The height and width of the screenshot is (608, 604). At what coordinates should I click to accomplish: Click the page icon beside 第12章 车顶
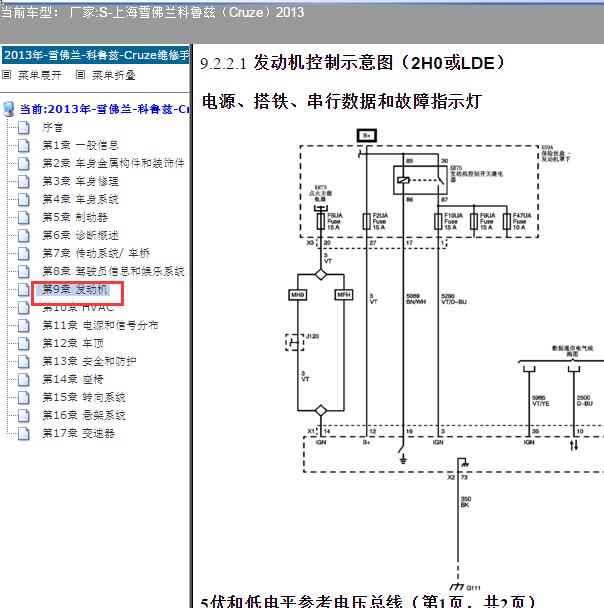24,343
